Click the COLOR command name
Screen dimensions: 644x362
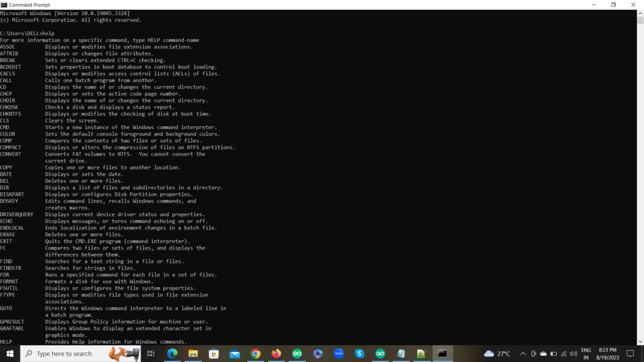(x=8, y=134)
